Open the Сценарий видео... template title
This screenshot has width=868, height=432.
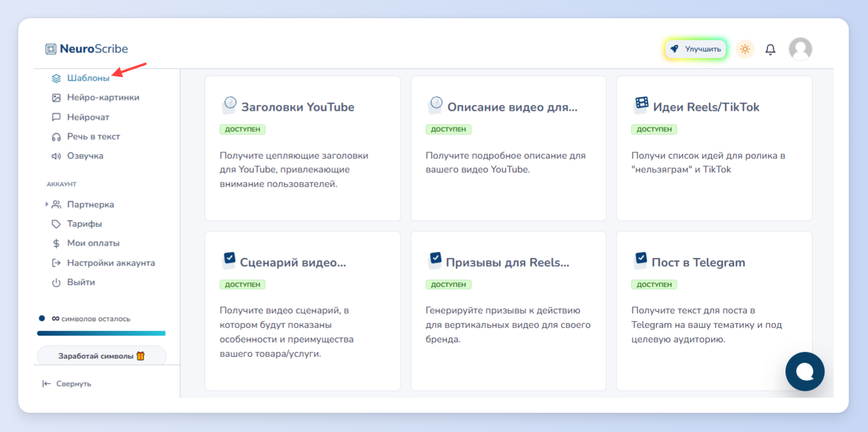[x=293, y=262]
